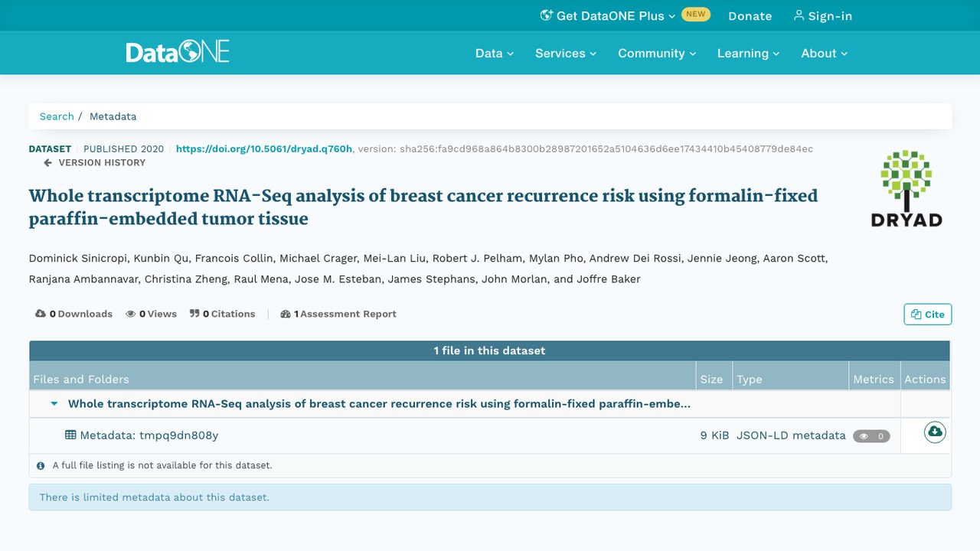Click the limited metadata notice banner

(x=490, y=497)
